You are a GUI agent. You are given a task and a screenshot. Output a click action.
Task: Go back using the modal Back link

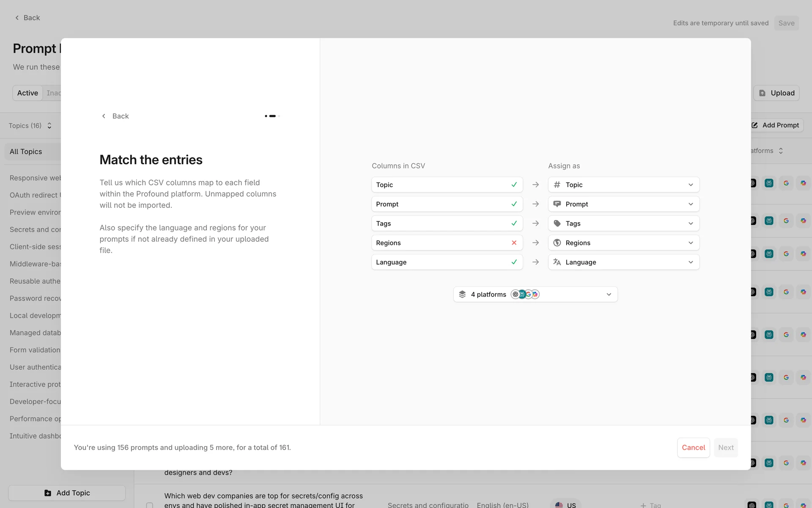pyautogui.click(x=115, y=116)
